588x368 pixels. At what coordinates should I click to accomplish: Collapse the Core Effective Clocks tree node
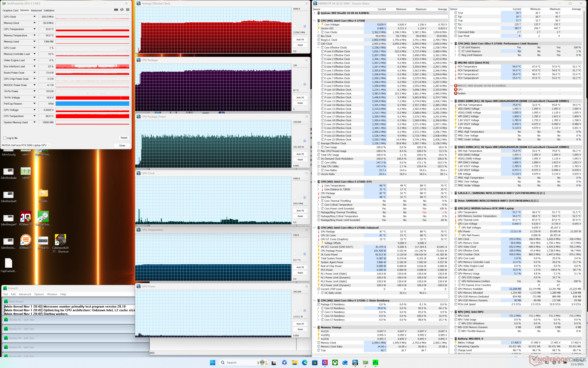(318, 48)
